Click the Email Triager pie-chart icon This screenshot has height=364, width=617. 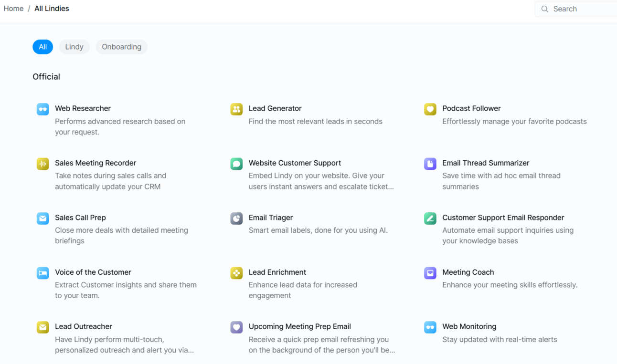236,218
